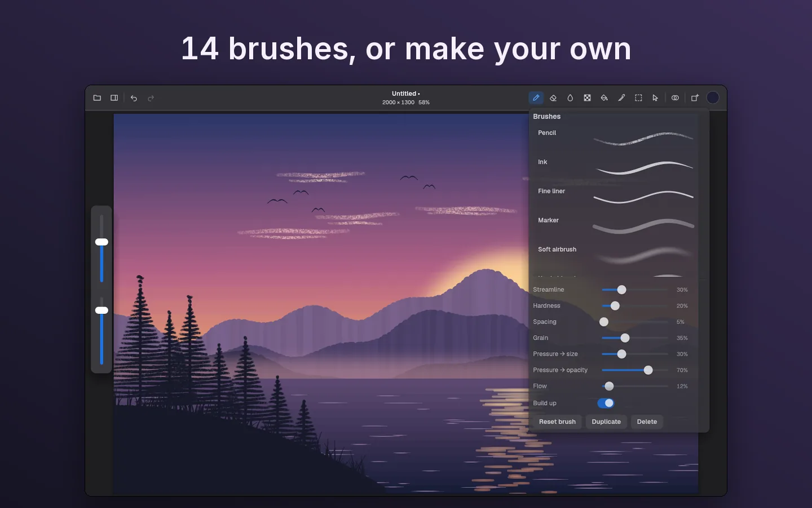Click Delete brush button
812x508 pixels.
pyautogui.click(x=647, y=422)
